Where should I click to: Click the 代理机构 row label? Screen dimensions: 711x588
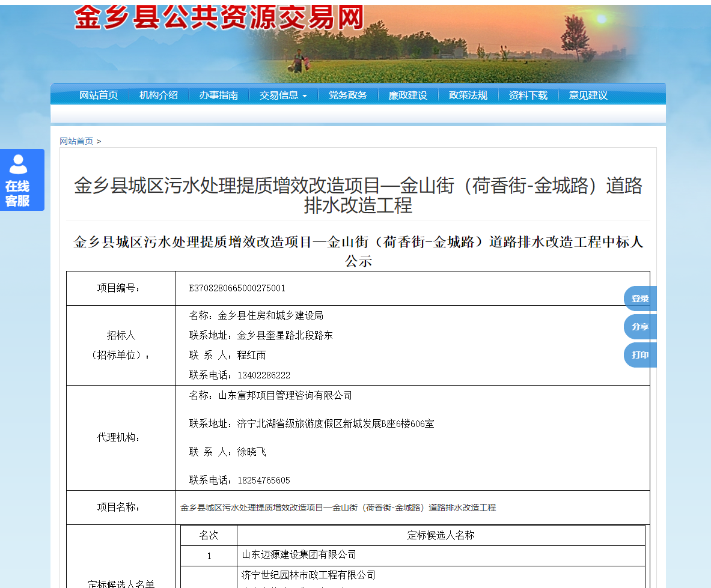118,438
